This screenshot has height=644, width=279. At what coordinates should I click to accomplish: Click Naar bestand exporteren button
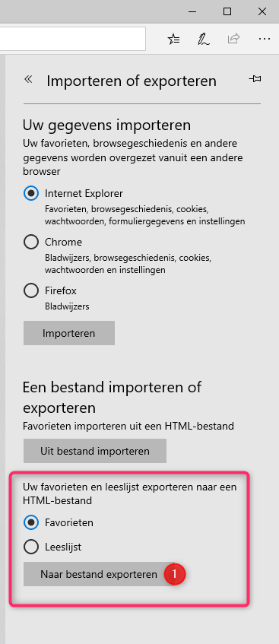click(x=99, y=574)
